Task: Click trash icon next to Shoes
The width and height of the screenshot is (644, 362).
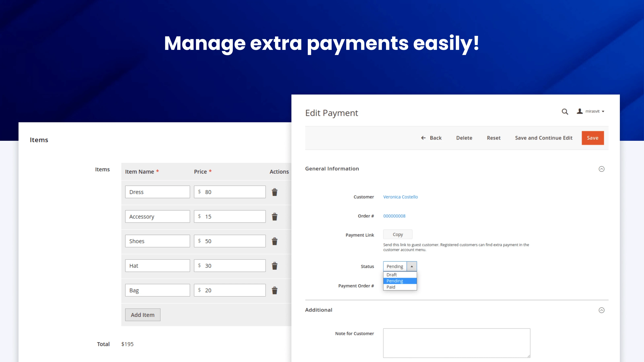Action: (275, 241)
